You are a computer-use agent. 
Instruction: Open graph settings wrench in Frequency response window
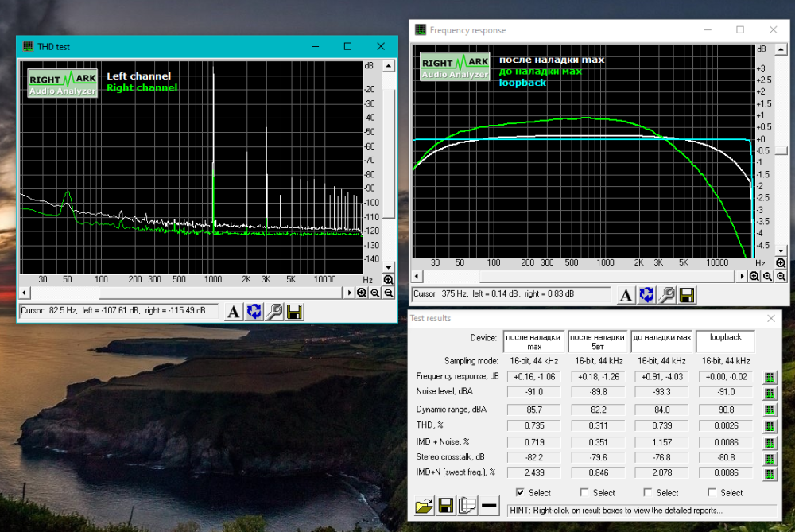[x=667, y=295]
